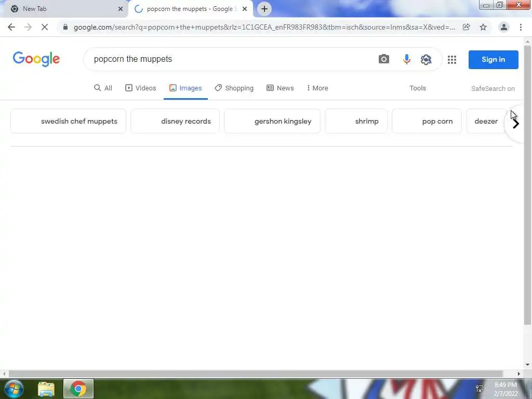This screenshot has height=399, width=532.
Task: Select the Images tab
Action: 185,88
